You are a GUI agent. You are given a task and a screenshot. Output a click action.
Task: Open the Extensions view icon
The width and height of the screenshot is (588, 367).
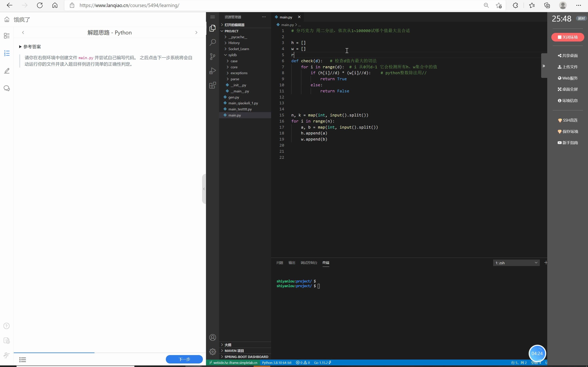213,85
